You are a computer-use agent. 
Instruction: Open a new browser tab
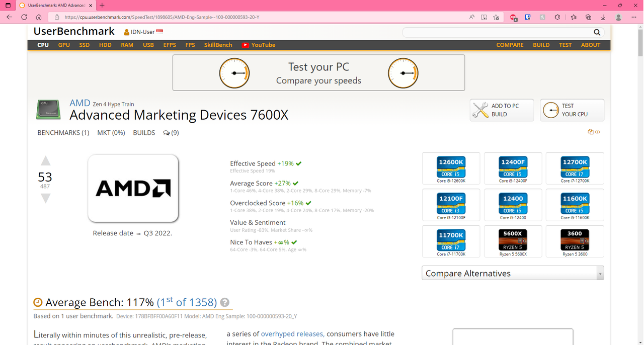coord(102,5)
